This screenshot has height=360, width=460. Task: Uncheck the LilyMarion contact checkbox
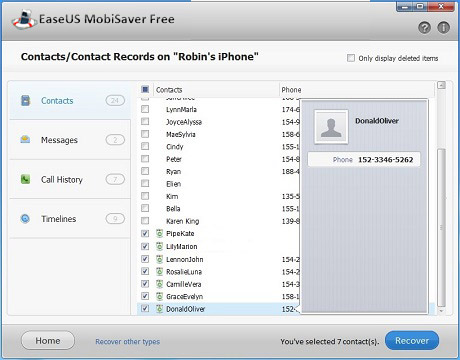tap(145, 246)
